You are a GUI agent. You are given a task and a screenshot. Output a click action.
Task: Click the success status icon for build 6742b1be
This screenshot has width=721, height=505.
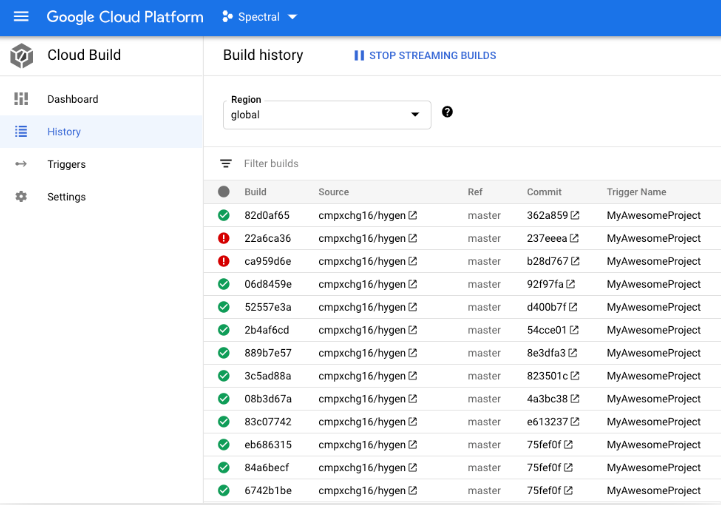click(x=224, y=490)
